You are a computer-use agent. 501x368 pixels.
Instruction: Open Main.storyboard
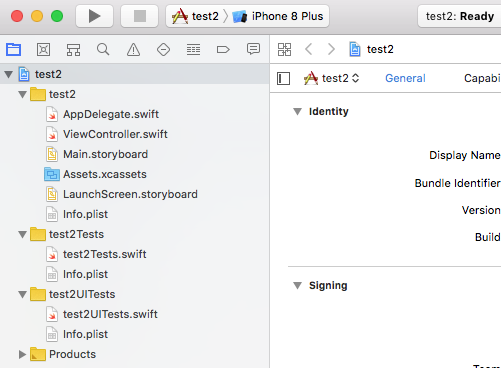click(135, 154)
